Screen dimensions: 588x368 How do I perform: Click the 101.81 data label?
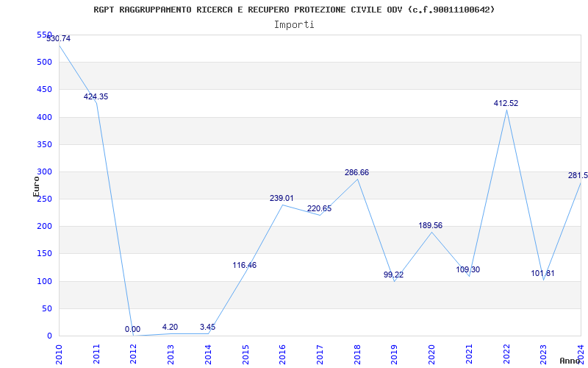click(x=542, y=273)
